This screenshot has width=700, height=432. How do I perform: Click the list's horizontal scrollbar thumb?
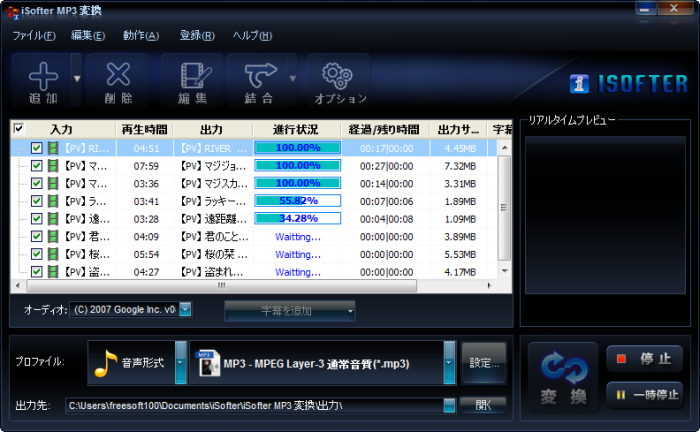point(221,286)
